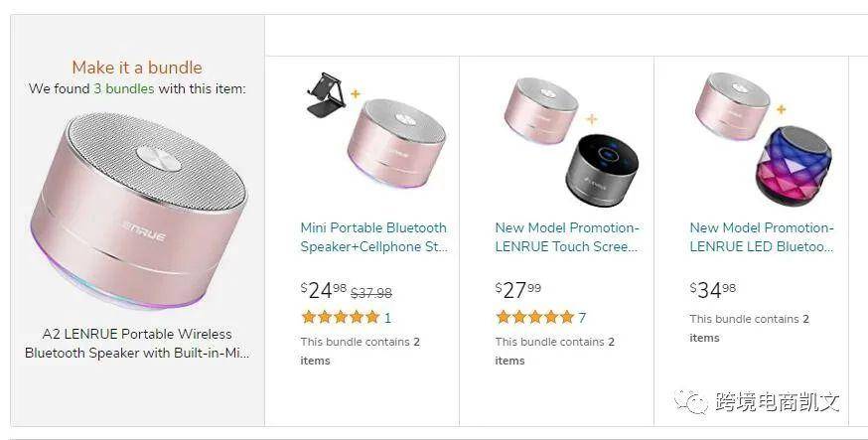
Task: Open the "3 bundles" link
Action: tap(124, 88)
